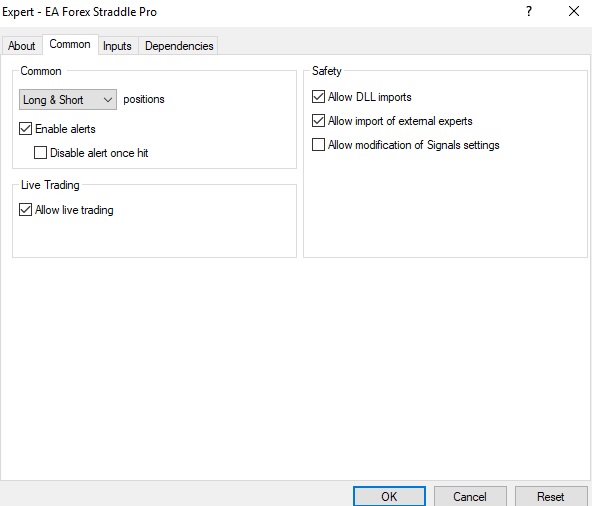The width and height of the screenshot is (592, 506).
Task: Click the Cancel button
Action: pos(470,496)
